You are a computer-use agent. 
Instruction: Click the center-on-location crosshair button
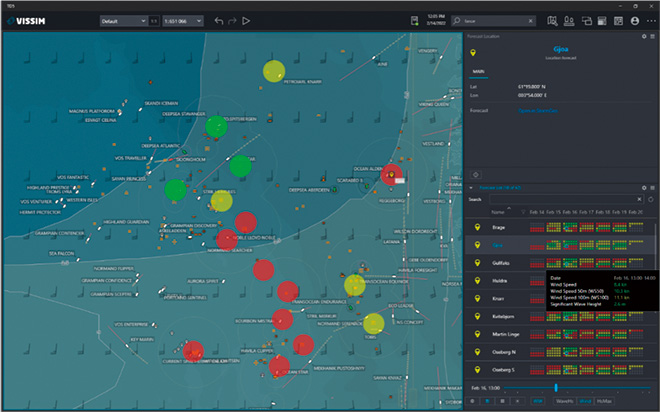(x=476, y=175)
